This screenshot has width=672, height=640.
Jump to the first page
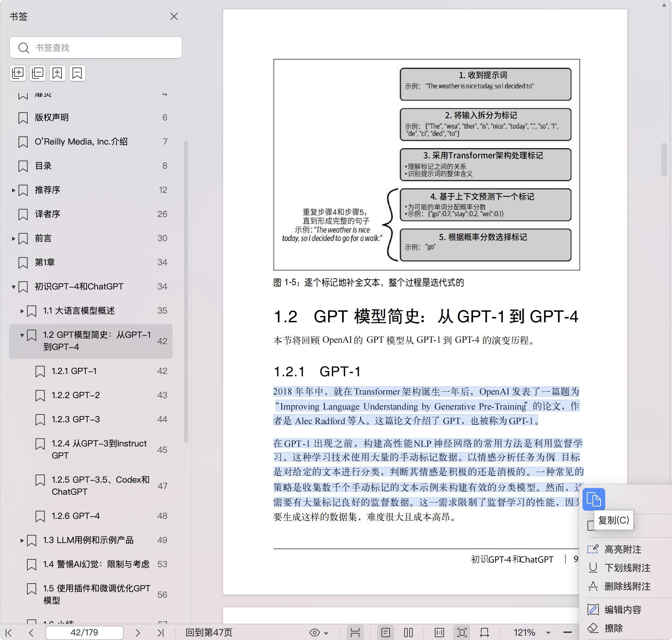click(9, 633)
